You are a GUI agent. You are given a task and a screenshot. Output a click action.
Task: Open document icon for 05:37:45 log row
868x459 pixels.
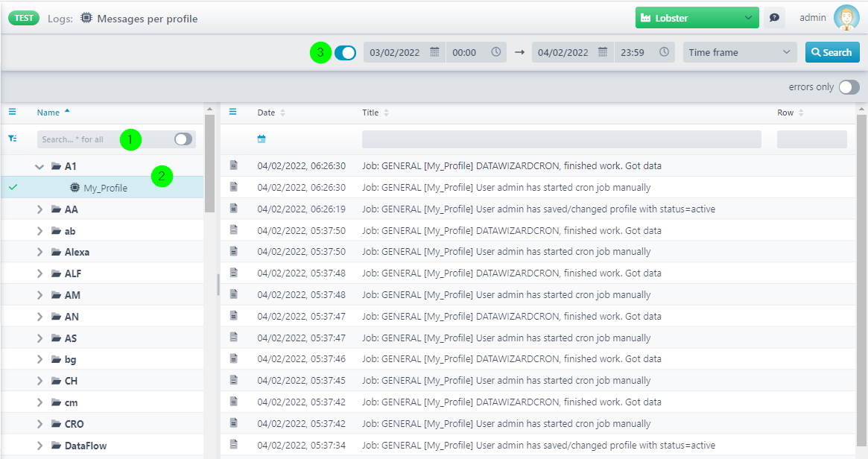click(x=234, y=380)
